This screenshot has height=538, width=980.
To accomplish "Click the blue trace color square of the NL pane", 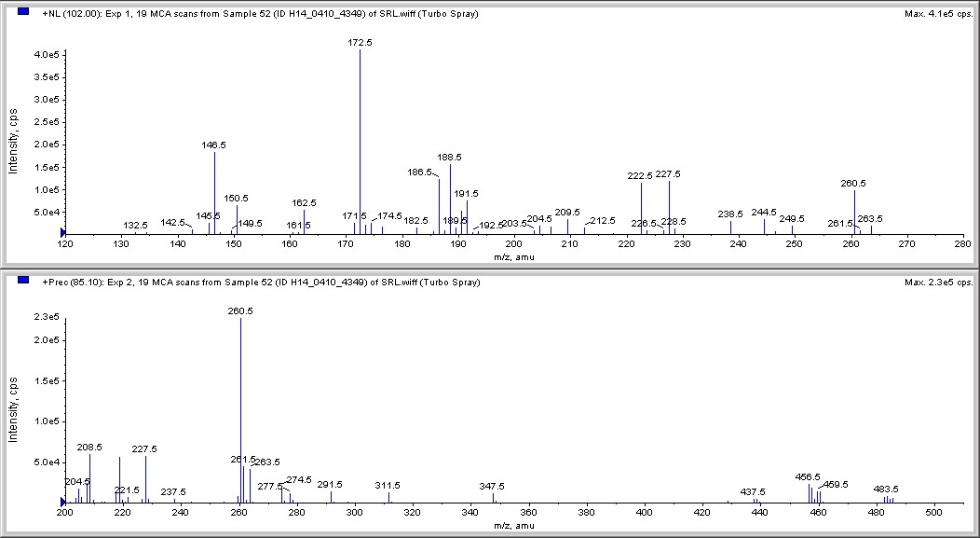I will [x=23, y=11].
